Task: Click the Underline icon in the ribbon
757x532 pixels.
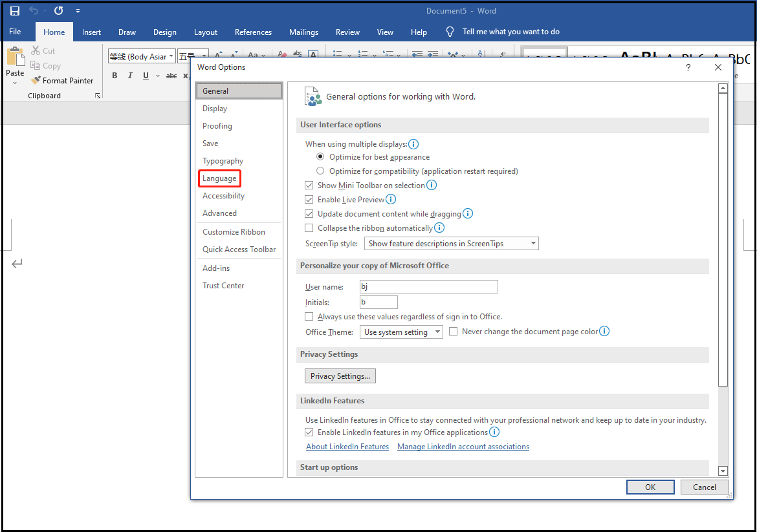Action: [x=146, y=76]
